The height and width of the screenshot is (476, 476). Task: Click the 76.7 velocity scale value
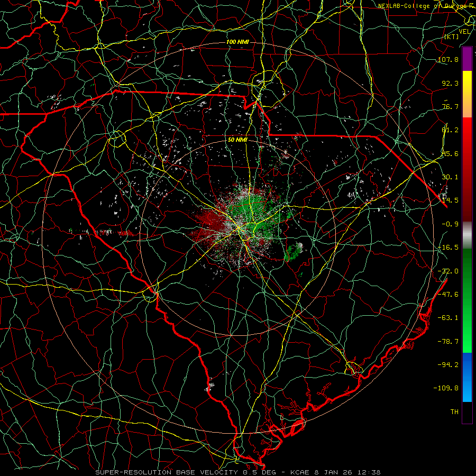tap(450, 106)
